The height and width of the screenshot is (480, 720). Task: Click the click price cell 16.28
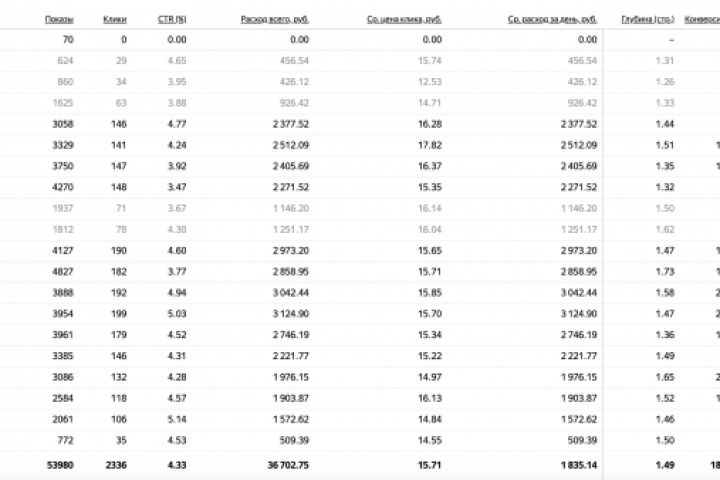click(430, 124)
